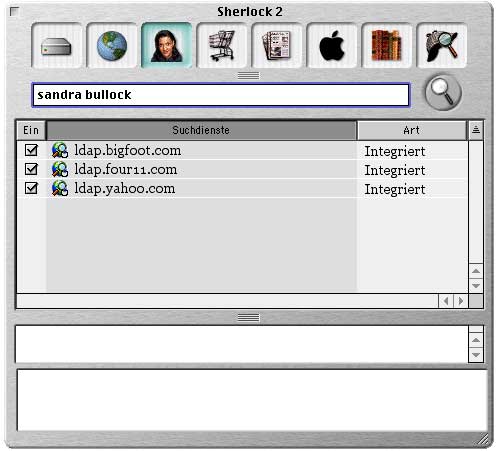
Task: Switch to the newspaper News channel
Action: (277, 46)
